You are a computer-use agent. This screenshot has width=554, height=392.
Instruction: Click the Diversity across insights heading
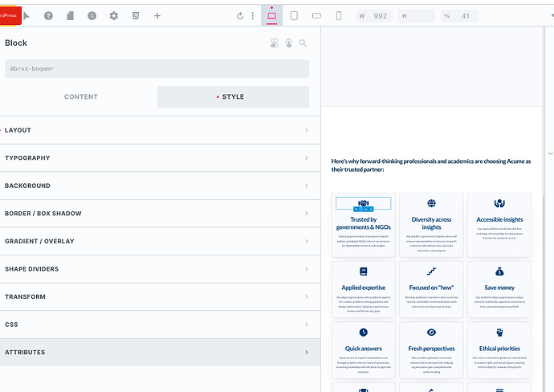click(x=431, y=223)
